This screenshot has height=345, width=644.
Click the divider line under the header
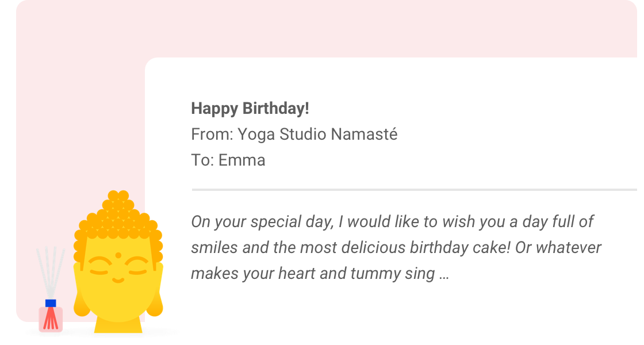coord(414,189)
